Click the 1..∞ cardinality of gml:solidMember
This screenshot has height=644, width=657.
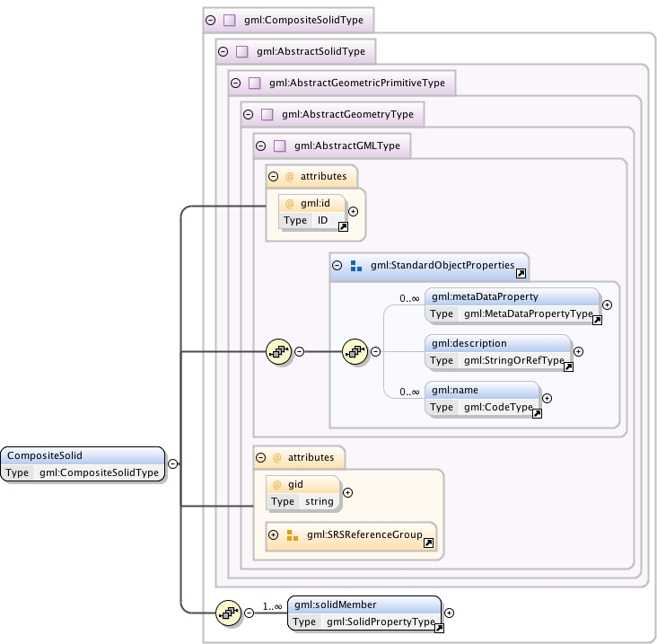[272, 606]
